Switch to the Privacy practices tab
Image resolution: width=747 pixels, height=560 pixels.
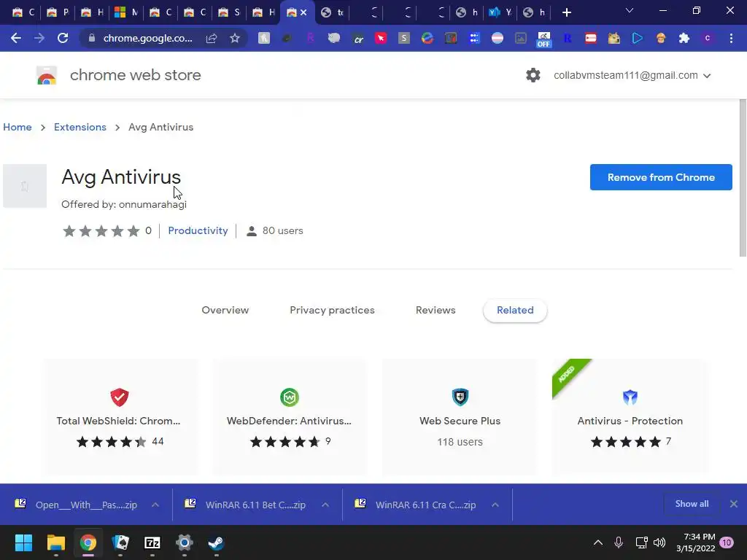(x=332, y=310)
